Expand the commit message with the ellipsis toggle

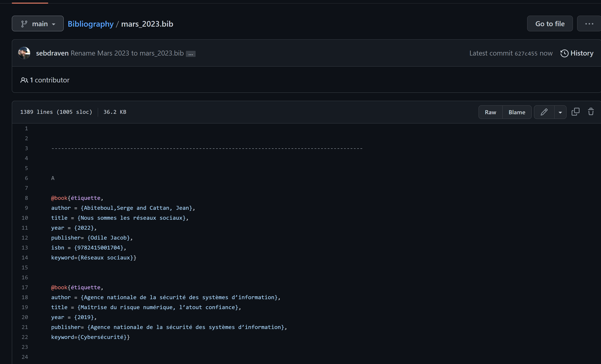pos(191,54)
